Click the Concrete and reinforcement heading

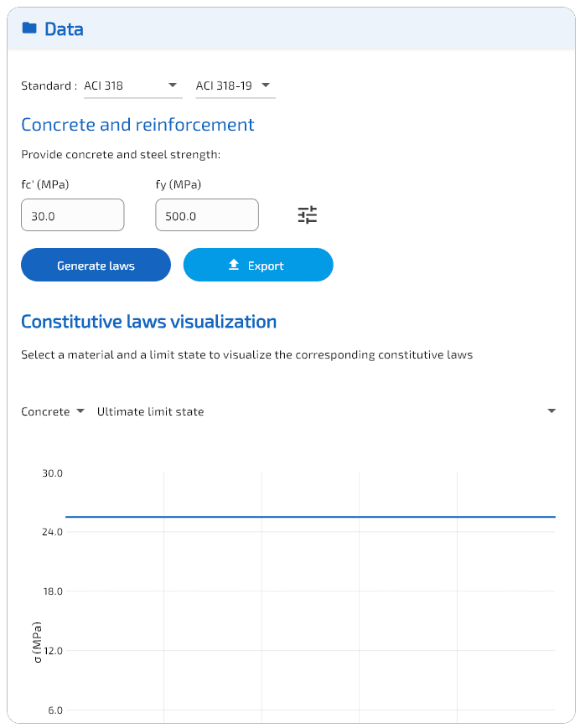[x=137, y=125]
